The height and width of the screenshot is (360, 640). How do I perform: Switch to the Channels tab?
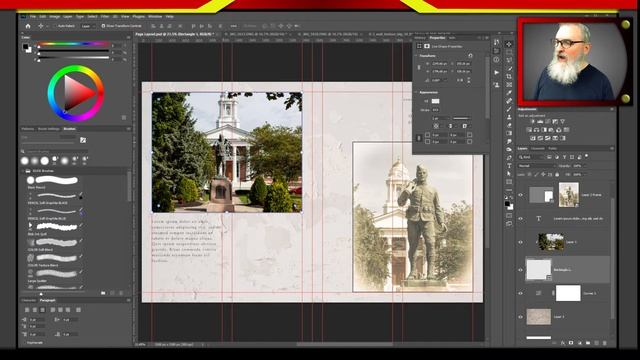pos(538,149)
